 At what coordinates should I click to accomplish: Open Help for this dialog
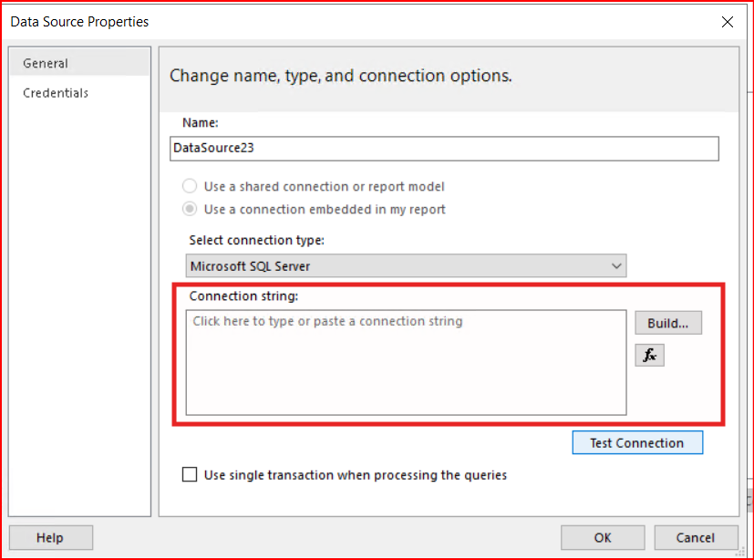pyautogui.click(x=50, y=537)
